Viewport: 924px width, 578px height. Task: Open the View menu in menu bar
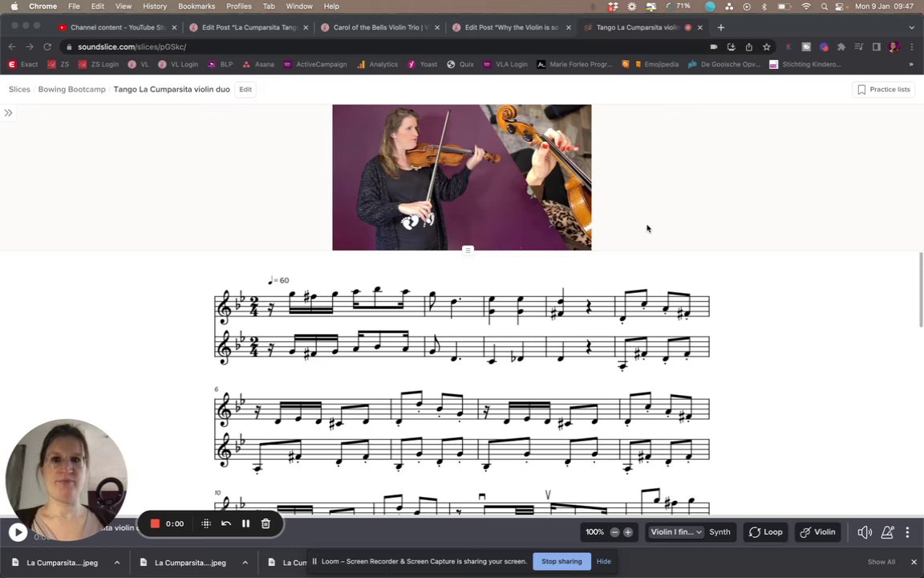pyautogui.click(x=124, y=6)
